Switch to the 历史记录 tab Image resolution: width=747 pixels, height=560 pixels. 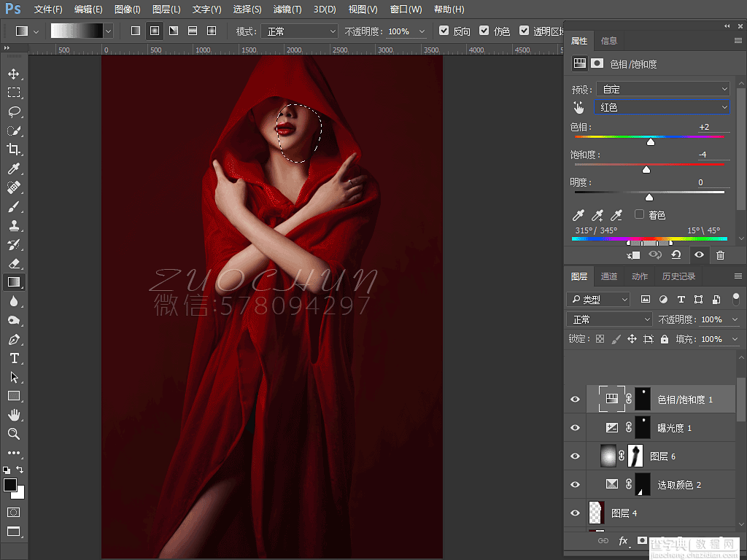pos(678,276)
